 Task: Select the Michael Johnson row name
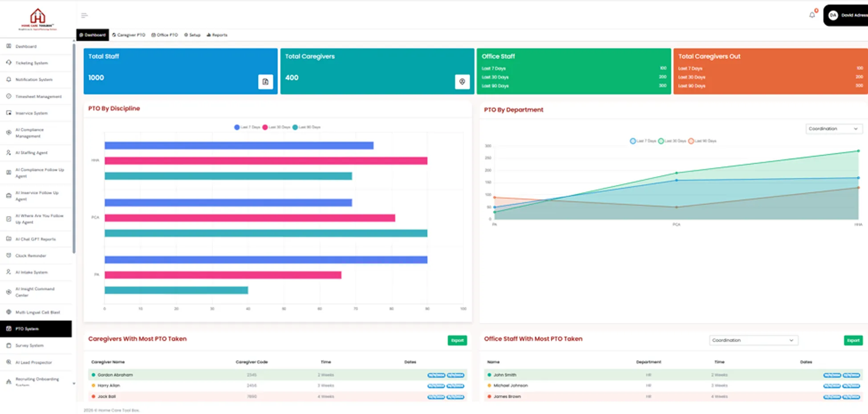(x=511, y=386)
